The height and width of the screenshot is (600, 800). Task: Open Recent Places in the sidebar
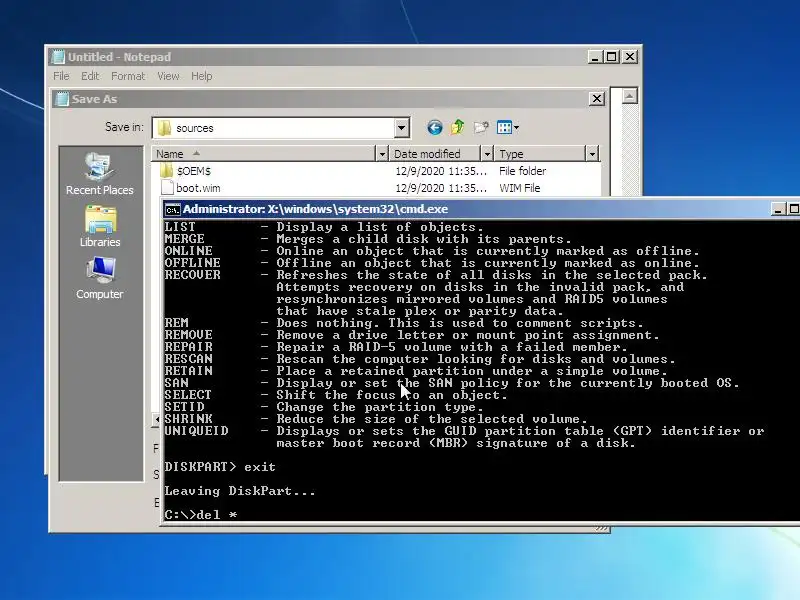pyautogui.click(x=99, y=174)
